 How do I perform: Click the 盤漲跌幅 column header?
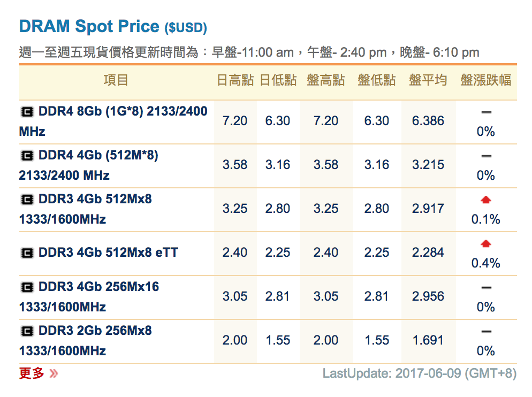(x=485, y=81)
